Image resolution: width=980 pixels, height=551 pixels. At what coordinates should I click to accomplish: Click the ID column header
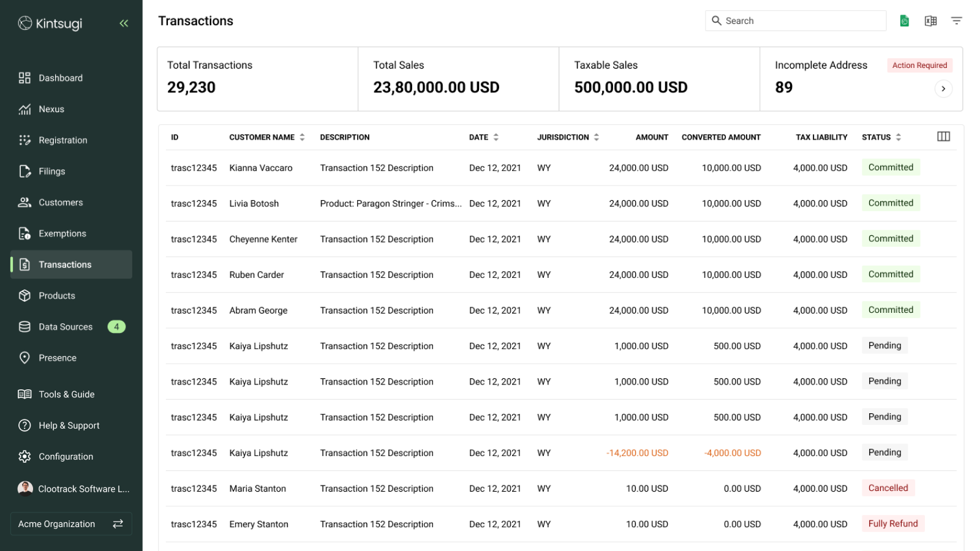(x=175, y=137)
